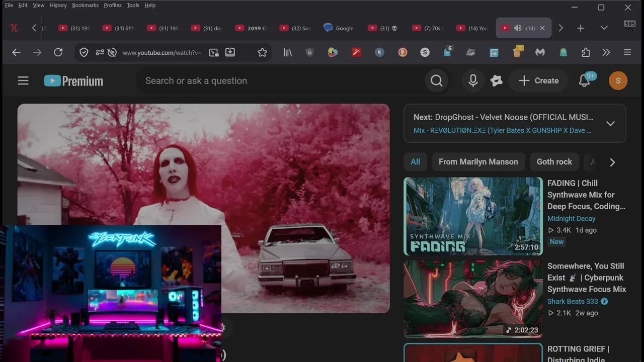644x362 pixels.
Task: Open 'Somewhere, You Still Exist' video title
Action: pos(587,278)
